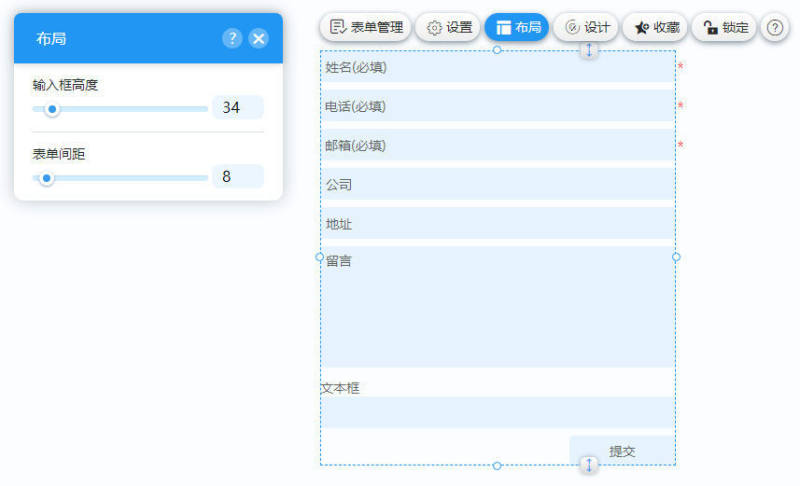Screen dimensions: 800x486
Task: Open 表单管理 form management
Action: click(366, 28)
